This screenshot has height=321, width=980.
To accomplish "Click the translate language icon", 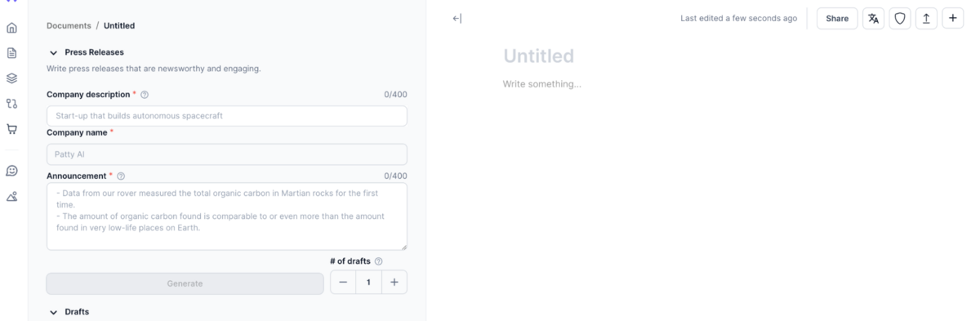I will (874, 19).
